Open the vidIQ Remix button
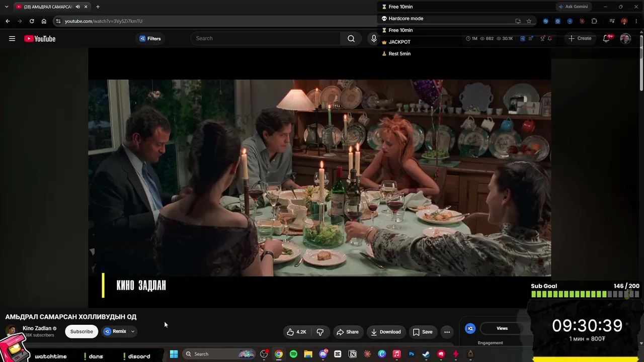The height and width of the screenshot is (362, 644). (x=115, y=331)
